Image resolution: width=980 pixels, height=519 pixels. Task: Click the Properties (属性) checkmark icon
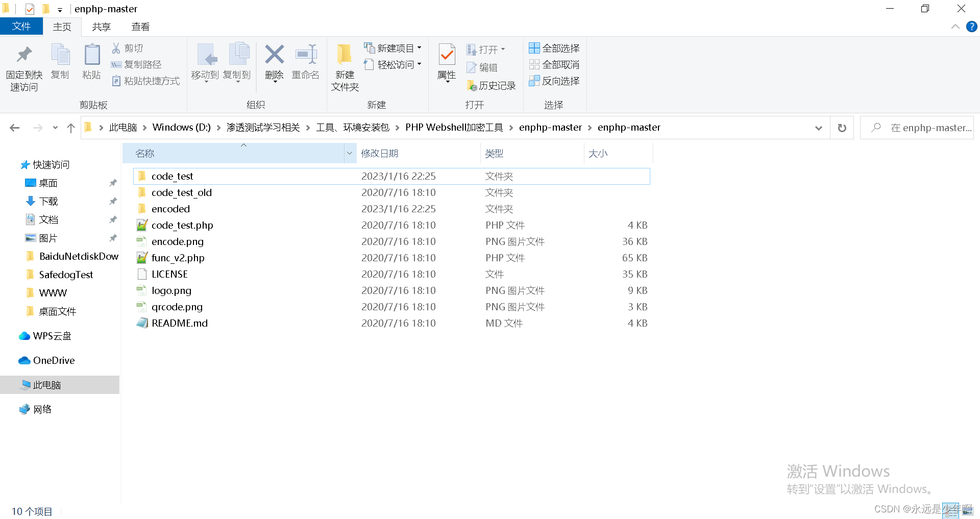tap(447, 55)
